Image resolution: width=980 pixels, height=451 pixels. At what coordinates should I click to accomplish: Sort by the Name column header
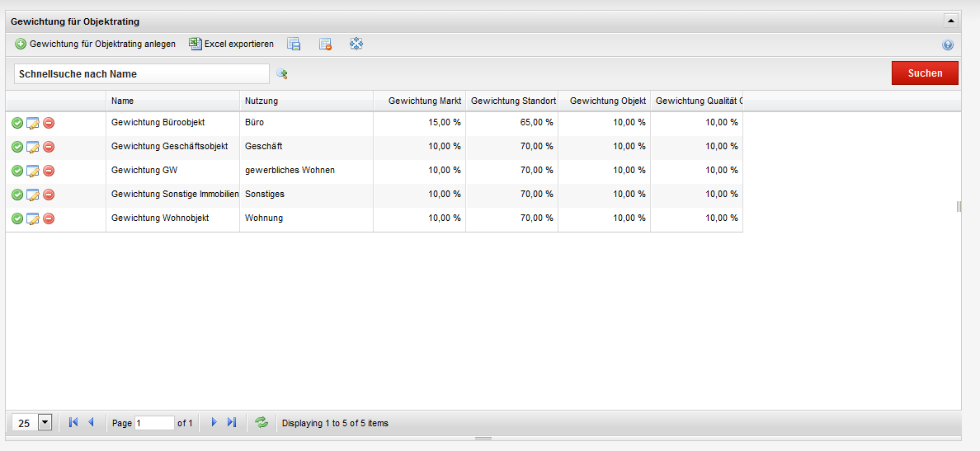tap(172, 101)
